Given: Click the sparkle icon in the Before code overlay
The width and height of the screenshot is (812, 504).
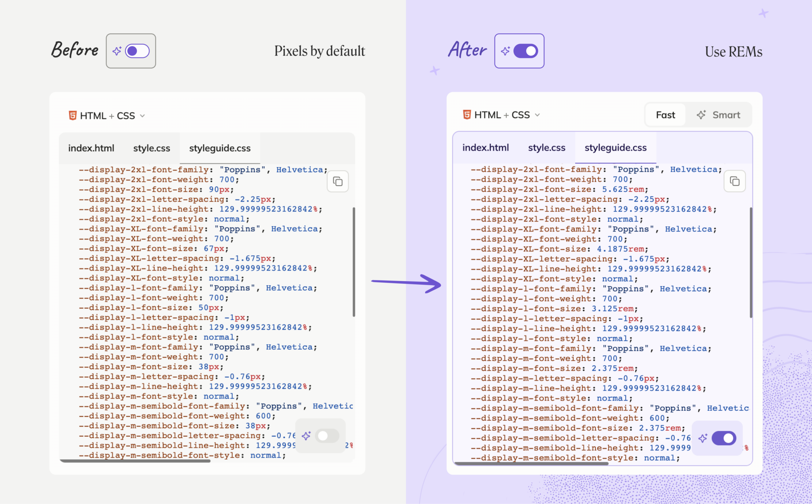Looking at the screenshot, I should pos(306,436).
